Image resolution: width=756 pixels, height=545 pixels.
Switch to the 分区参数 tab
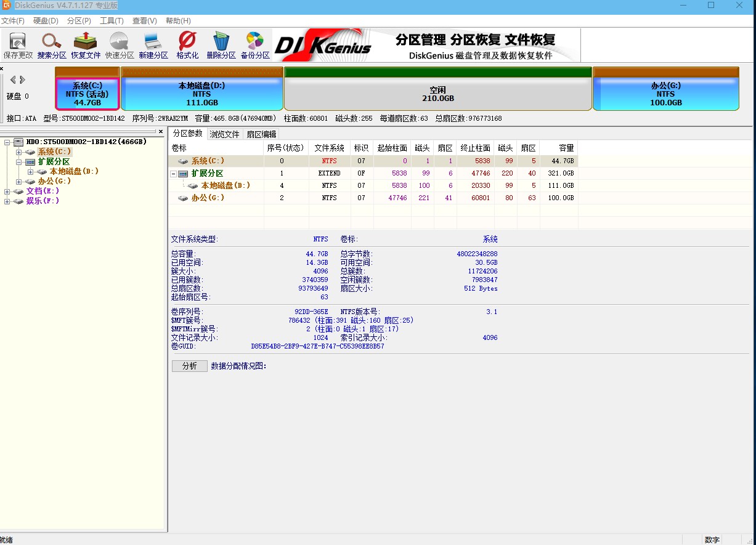[187, 134]
